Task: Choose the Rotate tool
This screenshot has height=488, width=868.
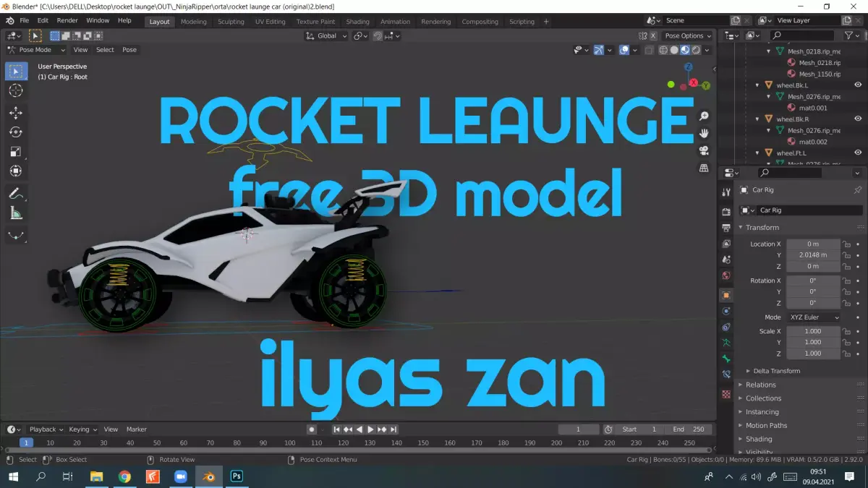Action: (x=16, y=132)
